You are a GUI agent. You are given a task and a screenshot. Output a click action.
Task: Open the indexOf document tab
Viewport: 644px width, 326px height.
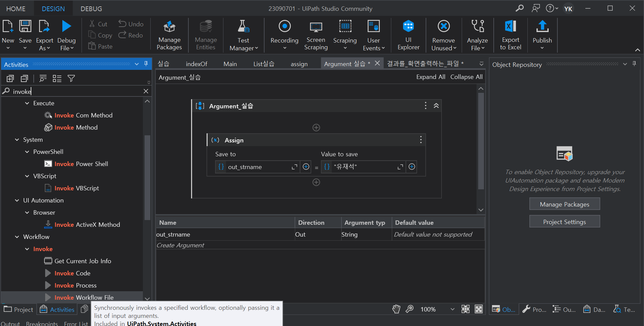[196, 64]
